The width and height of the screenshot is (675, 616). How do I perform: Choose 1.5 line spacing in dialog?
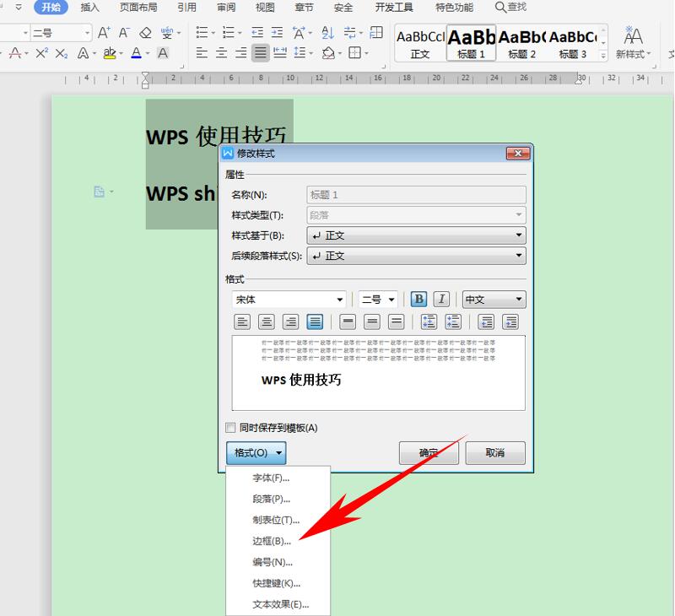(x=372, y=322)
